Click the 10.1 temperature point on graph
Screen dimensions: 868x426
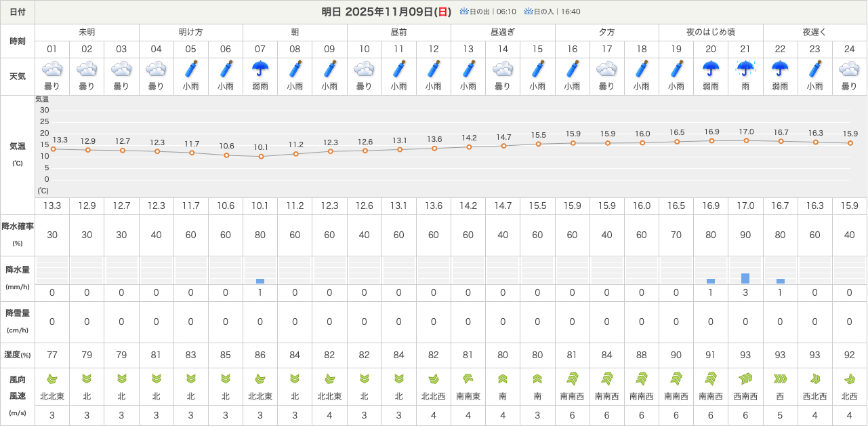[261, 157]
